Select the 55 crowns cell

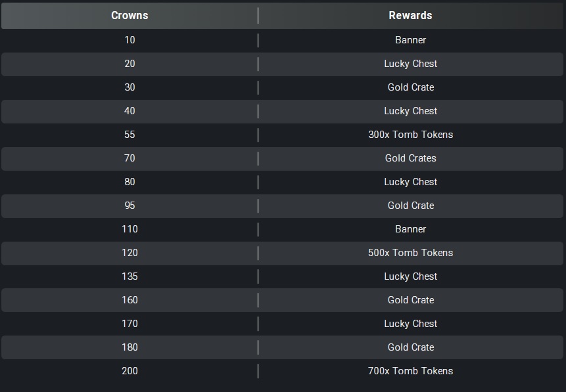pyautogui.click(x=130, y=135)
